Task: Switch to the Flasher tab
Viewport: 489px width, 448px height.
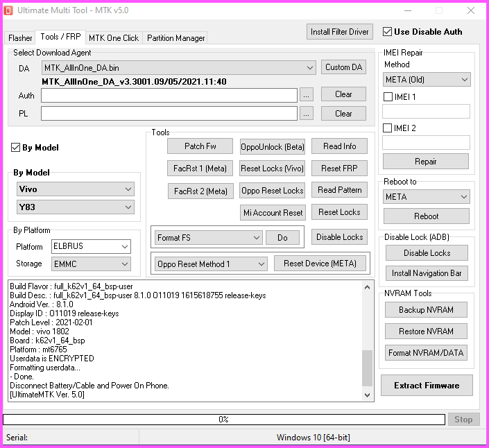Action: pos(20,38)
